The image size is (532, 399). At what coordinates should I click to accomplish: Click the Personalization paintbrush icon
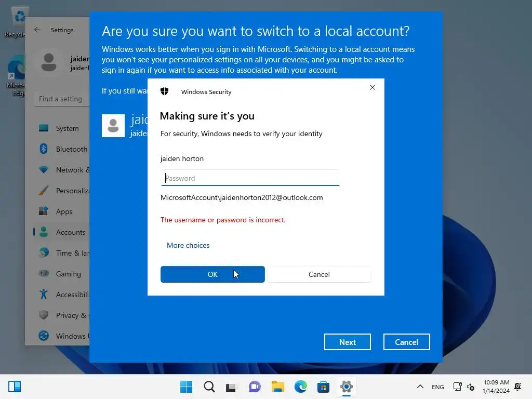[x=44, y=190]
